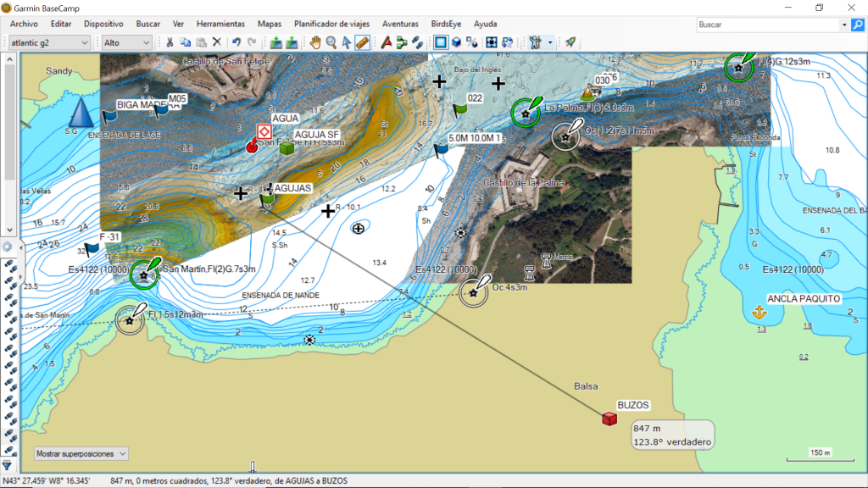The width and height of the screenshot is (868, 488).
Task: Click the Cut scissors icon
Action: coord(170,42)
